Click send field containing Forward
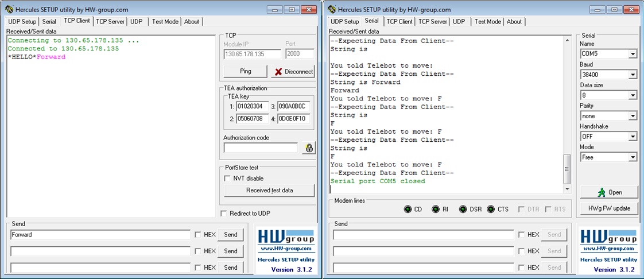The image size is (644, 279). 100,235
